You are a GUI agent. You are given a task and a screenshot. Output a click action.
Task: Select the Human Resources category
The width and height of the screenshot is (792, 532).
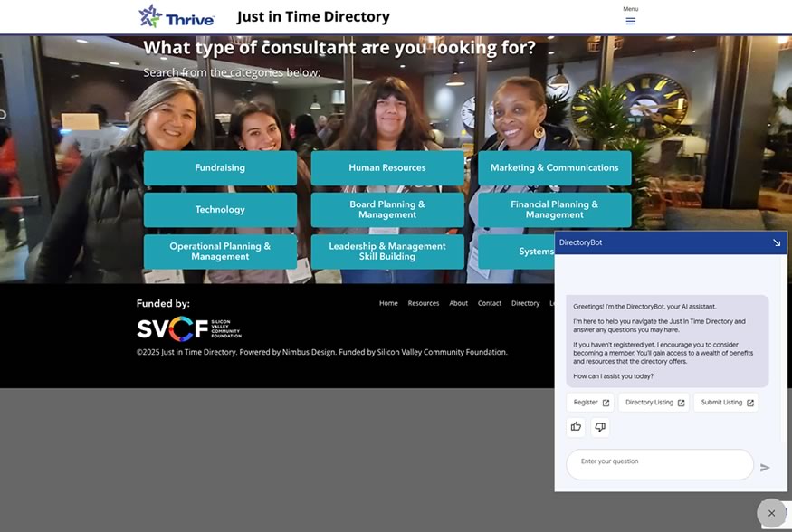point(387,168)
